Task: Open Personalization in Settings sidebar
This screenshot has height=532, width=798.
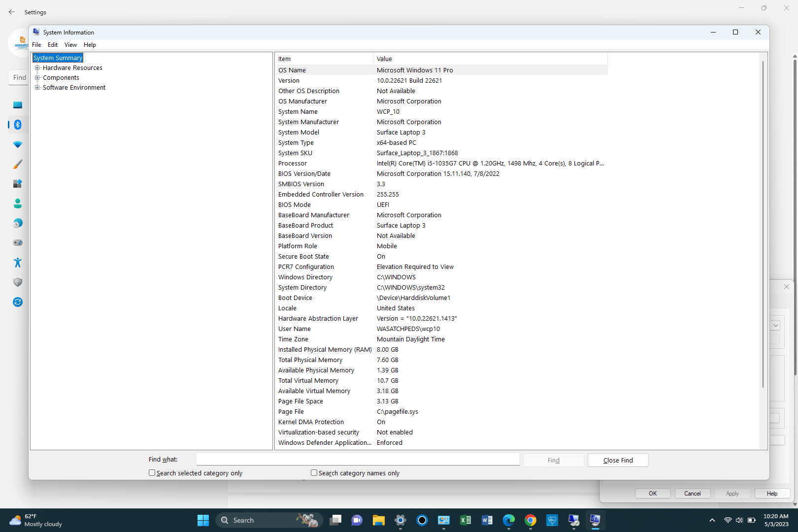Action: click(x=18, y=164)
